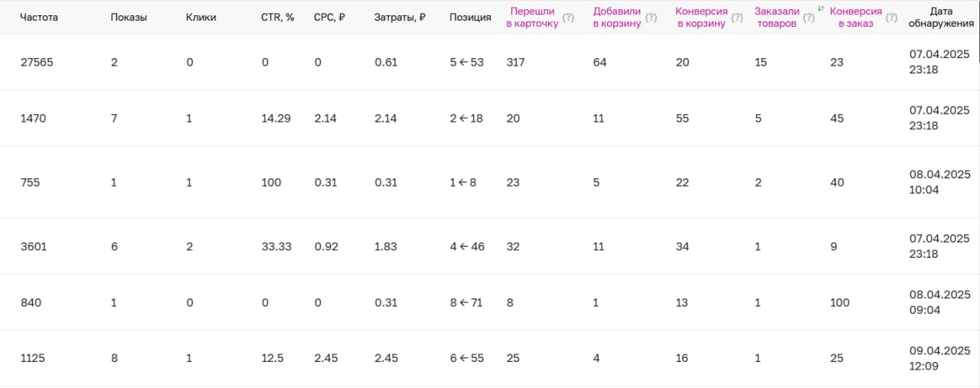Open the "Добавили в корзину" help tooltip icon
The height and width of the screenshot is (388, 980).
coord(651,18)
